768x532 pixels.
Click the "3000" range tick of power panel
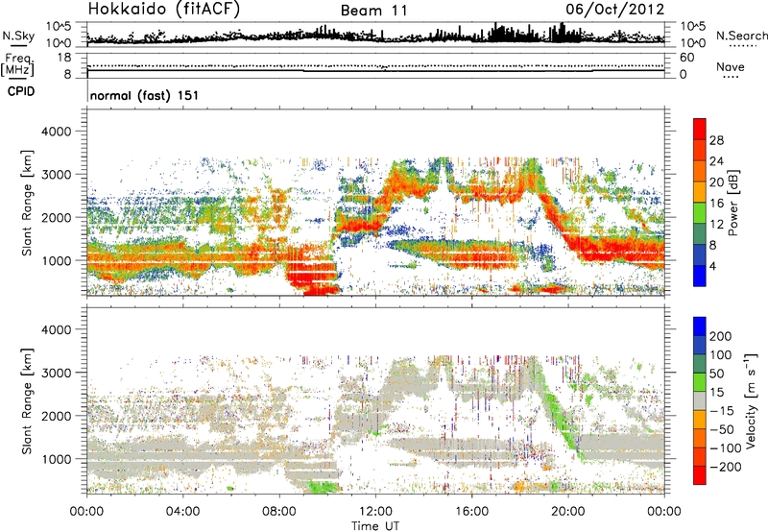tap(57, 175)
